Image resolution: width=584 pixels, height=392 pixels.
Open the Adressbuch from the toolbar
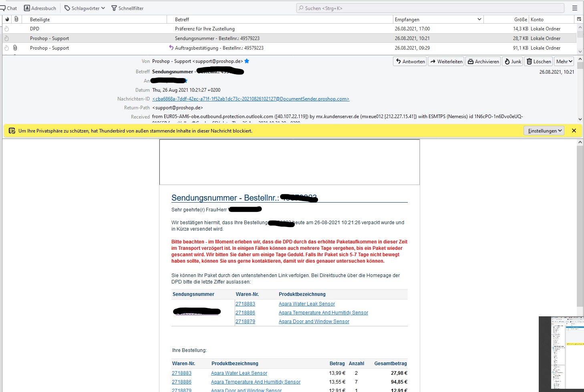[x=40, y=8]
